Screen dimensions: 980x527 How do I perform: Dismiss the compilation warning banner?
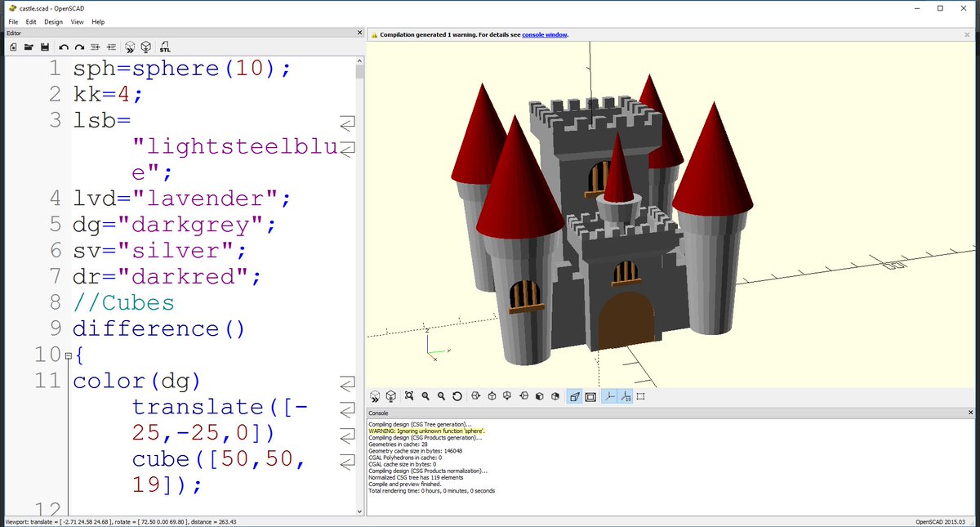(x=968, y=35)
